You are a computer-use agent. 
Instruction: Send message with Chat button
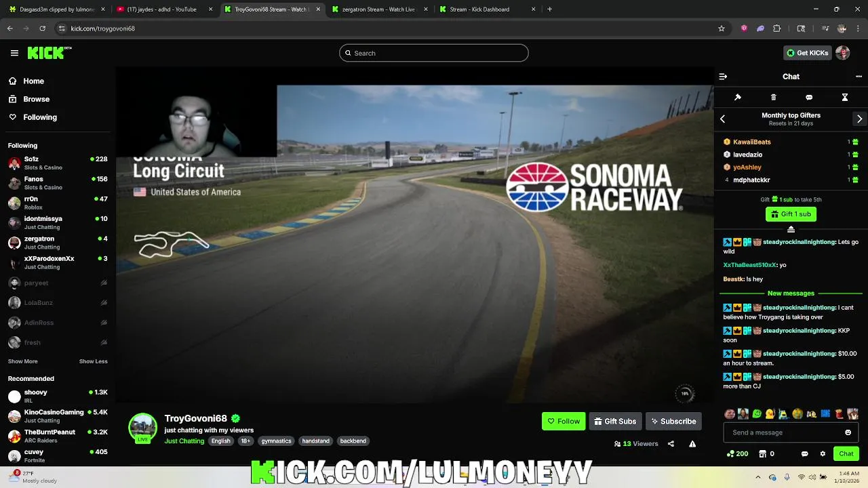tap(846, 453)
